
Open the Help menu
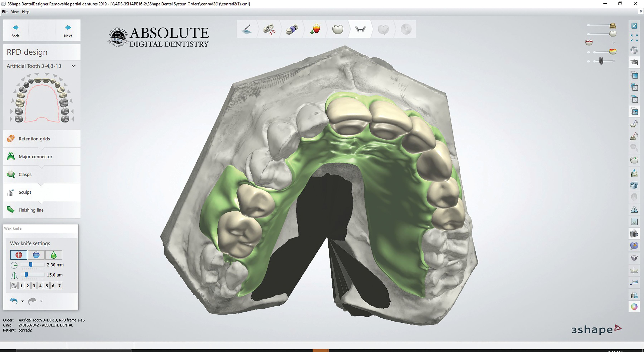[26, 12]
